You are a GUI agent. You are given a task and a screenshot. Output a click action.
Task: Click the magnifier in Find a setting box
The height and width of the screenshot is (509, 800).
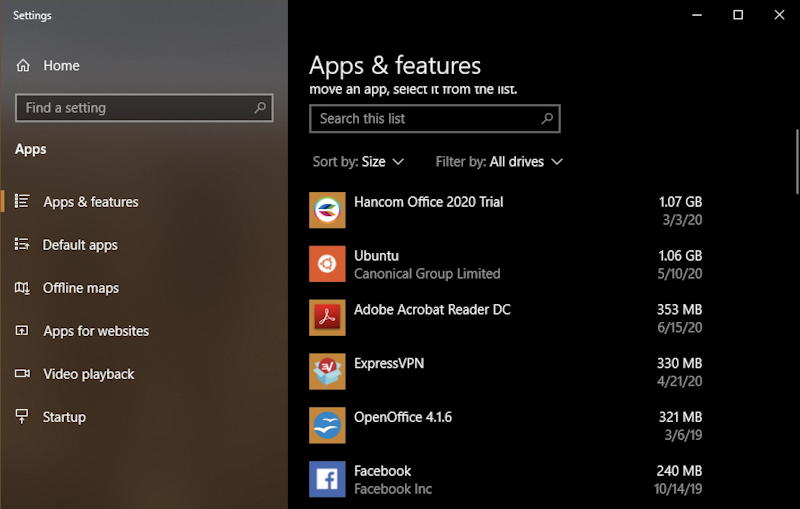[x=260, y=108]
